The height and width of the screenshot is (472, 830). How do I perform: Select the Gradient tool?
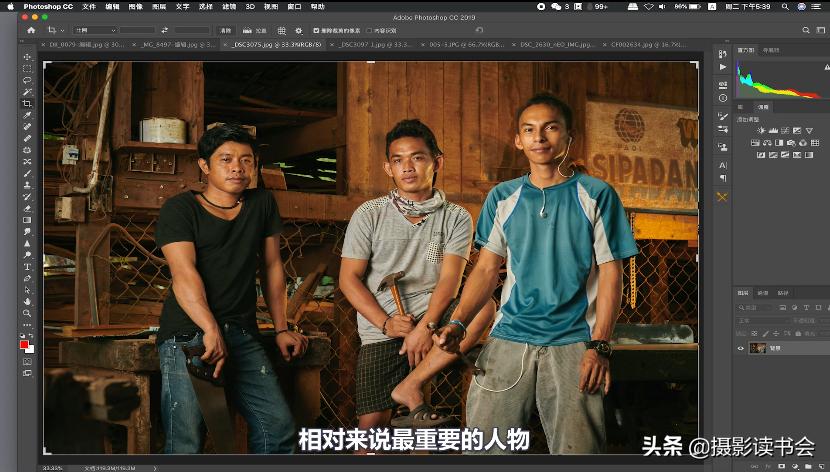[27, 220]
